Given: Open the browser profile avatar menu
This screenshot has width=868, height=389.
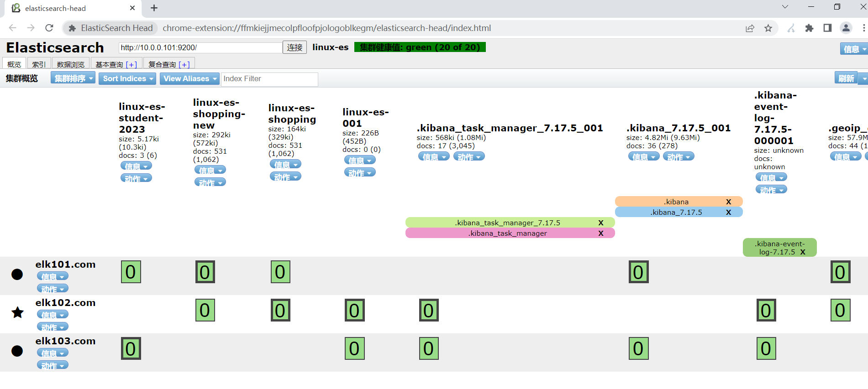Looking at the screenshot, I should (846, 28).
